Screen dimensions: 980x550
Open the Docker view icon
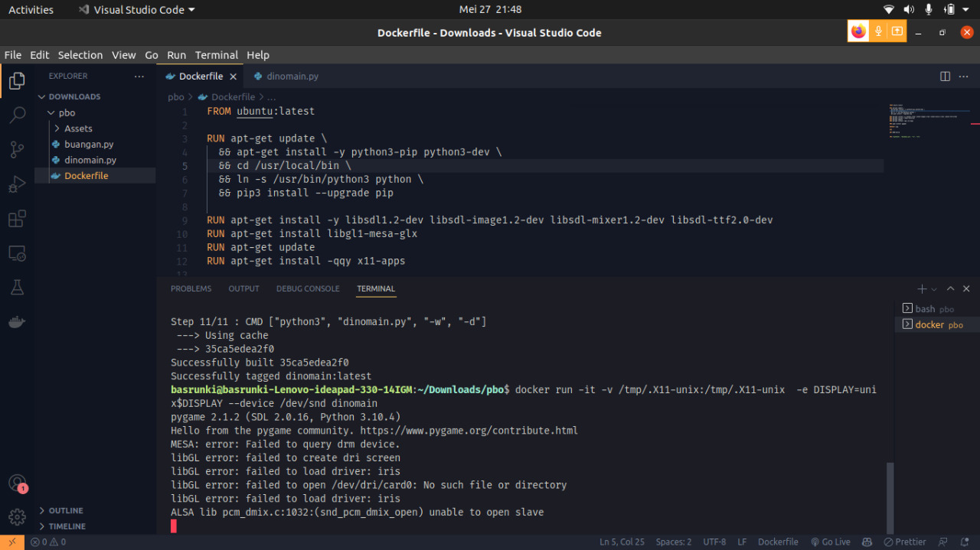point(17,322)
